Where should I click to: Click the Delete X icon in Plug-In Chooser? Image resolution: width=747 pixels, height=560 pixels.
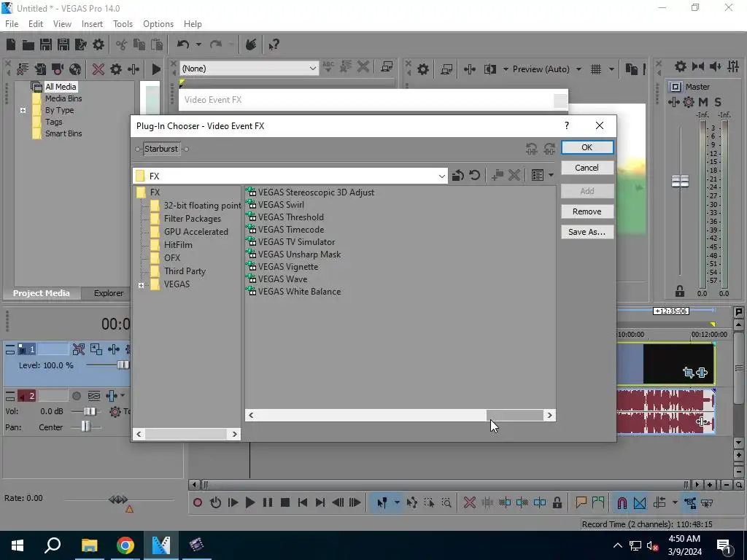tap(514, 175)
